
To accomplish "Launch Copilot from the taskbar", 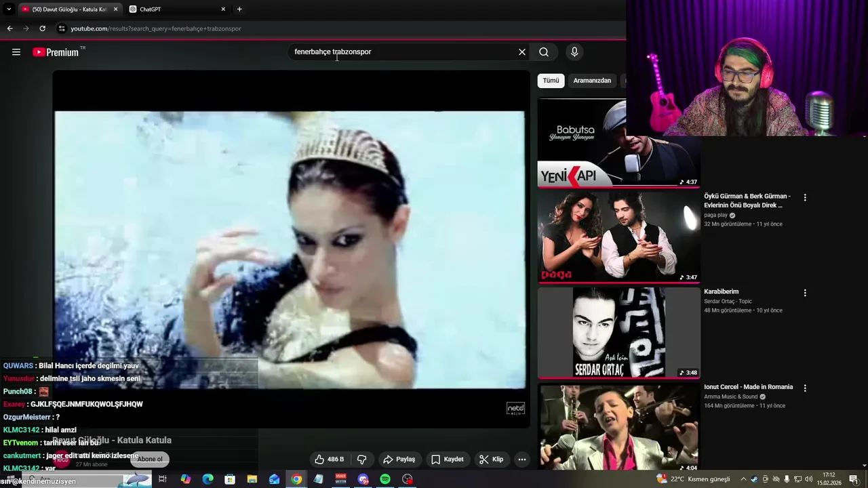I will click(x=186, y=479).
